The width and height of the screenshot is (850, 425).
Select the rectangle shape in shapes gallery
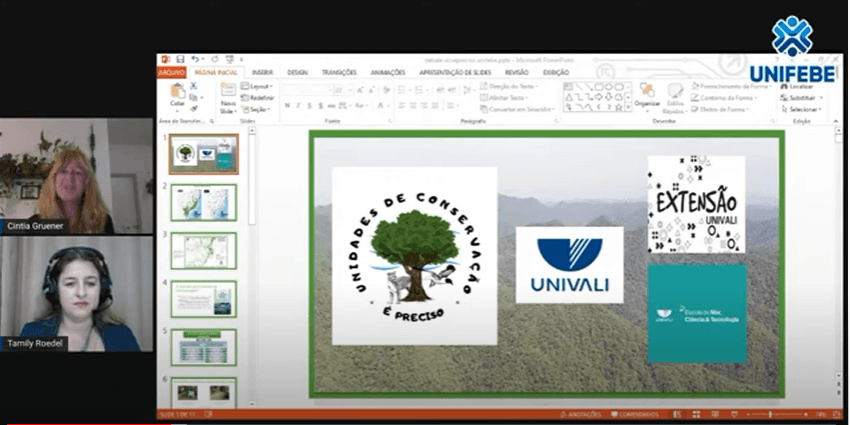coord(599,87)
